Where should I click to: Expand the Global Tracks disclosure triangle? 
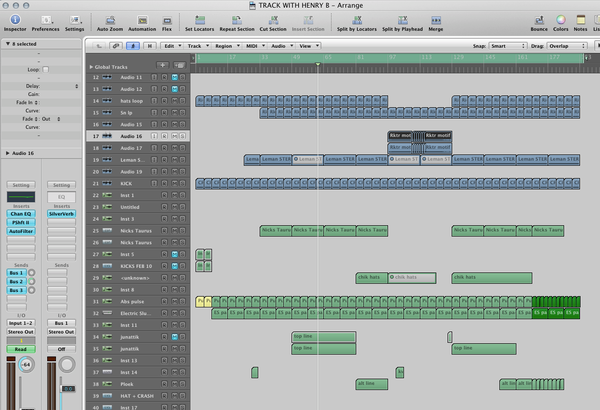tap(91, 67)
